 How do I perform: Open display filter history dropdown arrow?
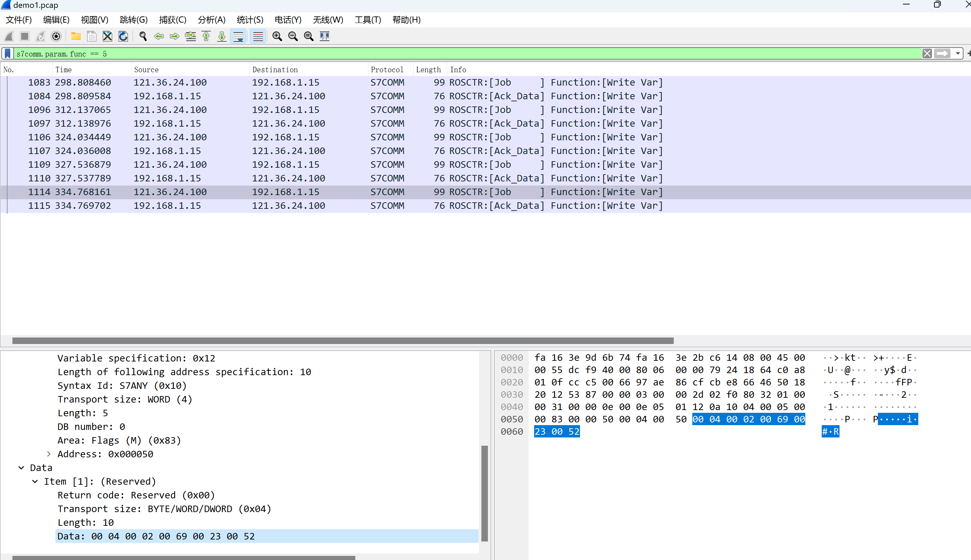pos(958,53)
